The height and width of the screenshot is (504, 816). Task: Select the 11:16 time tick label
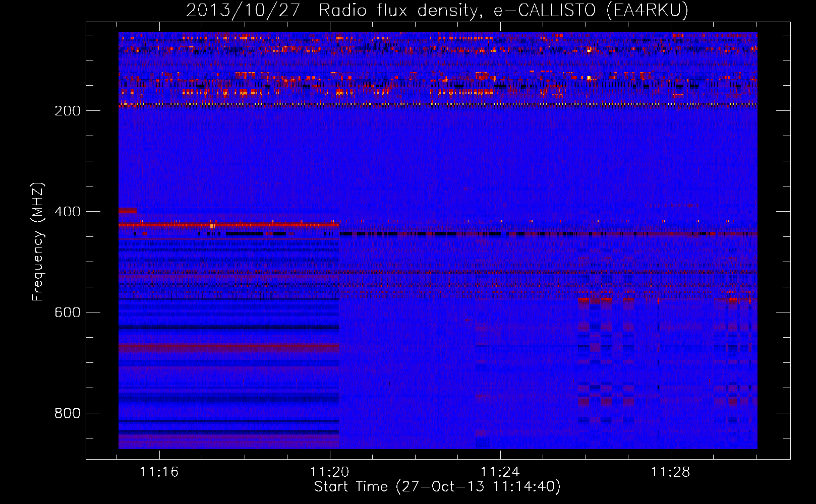click(159, 472)
